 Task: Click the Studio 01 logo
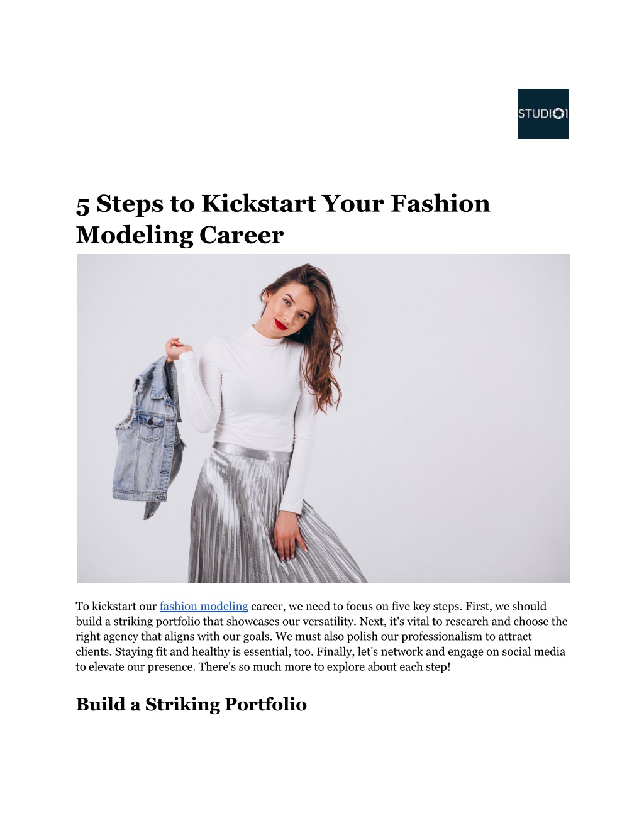(x=543, y=114)
